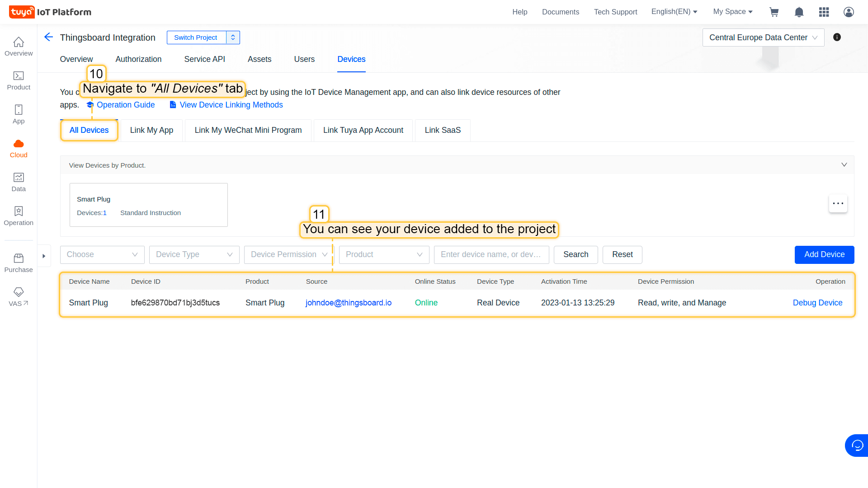Click the Debug Device link
This screenshot has width=868, height=488.
[x=817, y=303]
